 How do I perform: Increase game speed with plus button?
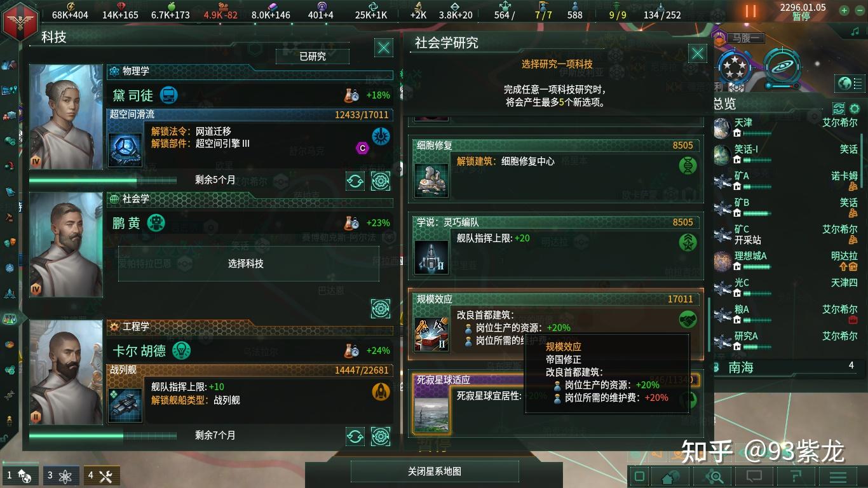click(844, 10)
